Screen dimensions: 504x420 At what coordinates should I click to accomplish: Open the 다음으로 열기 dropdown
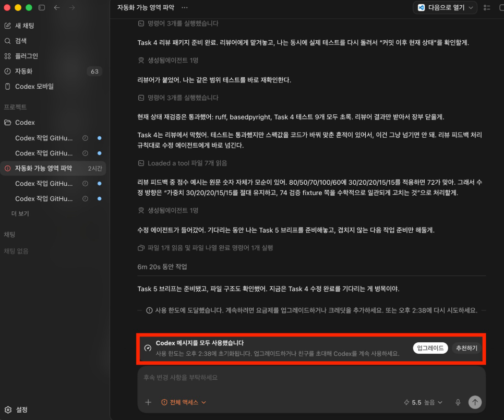pyautogui.click(x=445, y=8)
